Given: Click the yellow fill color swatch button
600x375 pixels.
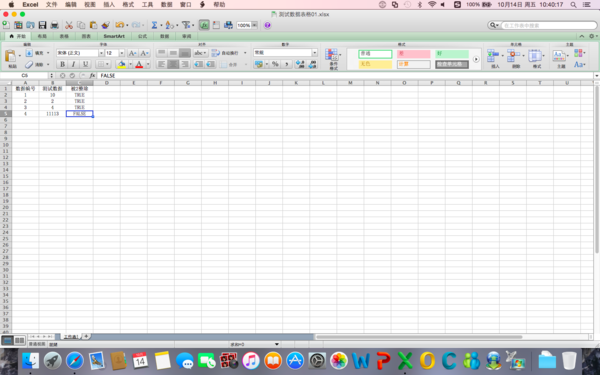Looking at the screenshot, I should tap(122, 64).
